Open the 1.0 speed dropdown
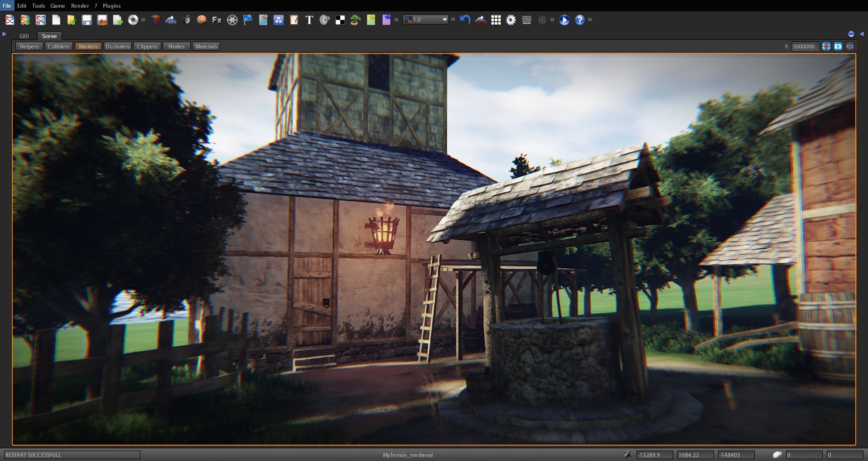 tap(444, 19)
